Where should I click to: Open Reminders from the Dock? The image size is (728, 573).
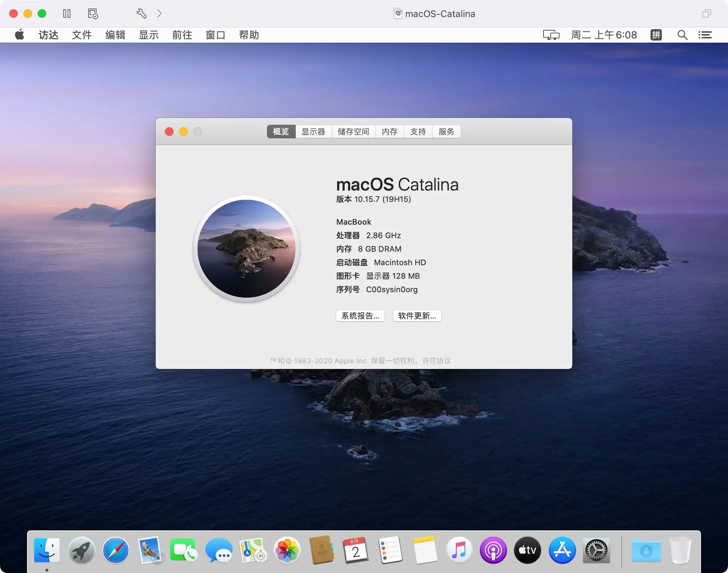click(x=390, y=550)
